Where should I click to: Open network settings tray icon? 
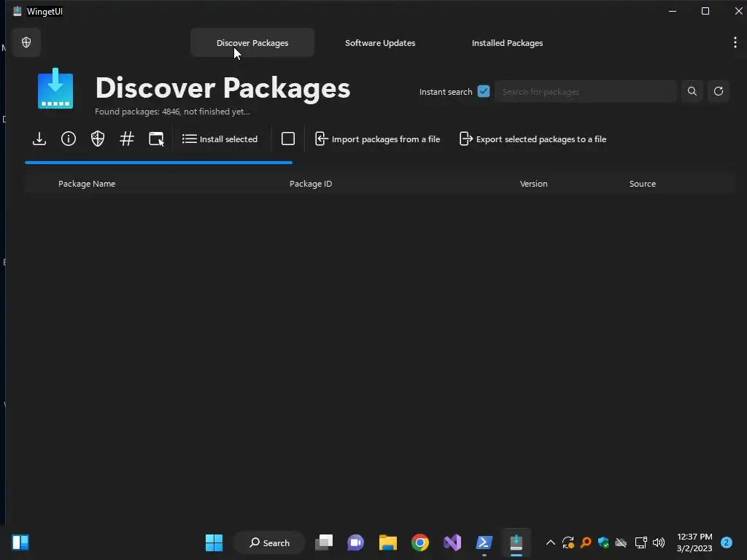(640, 542)
